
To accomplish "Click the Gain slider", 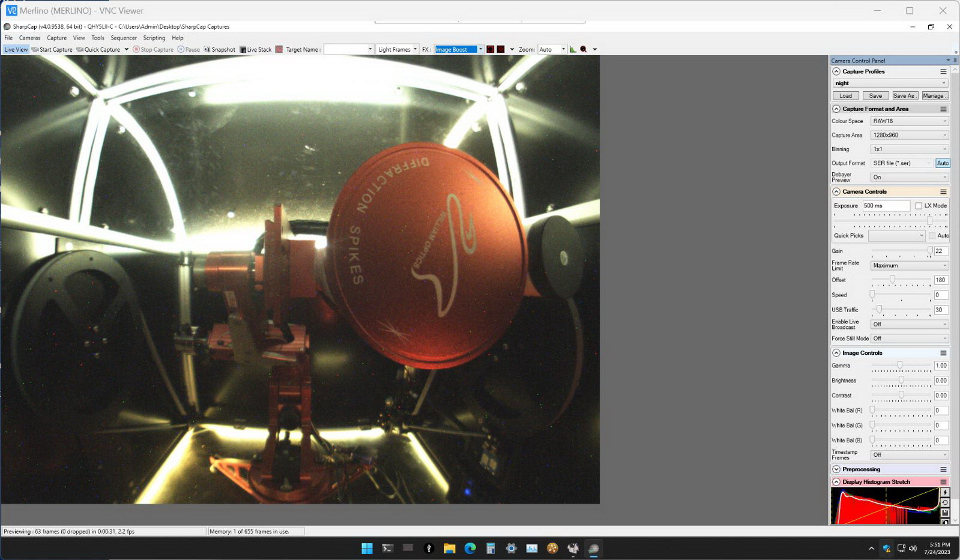I will 901,251.
